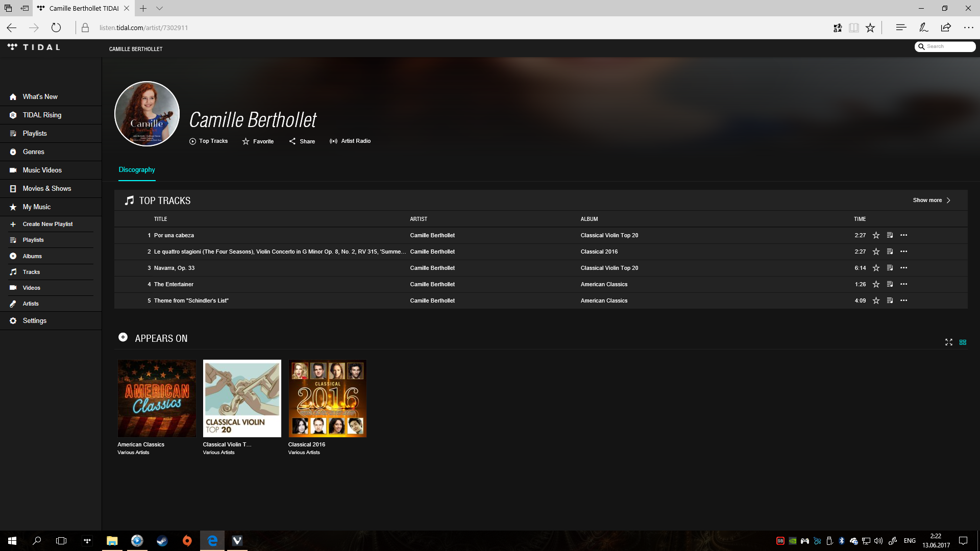
Task: Add Navarra, Op. 33 to playlist icon
Action: (x=890, y=268)
